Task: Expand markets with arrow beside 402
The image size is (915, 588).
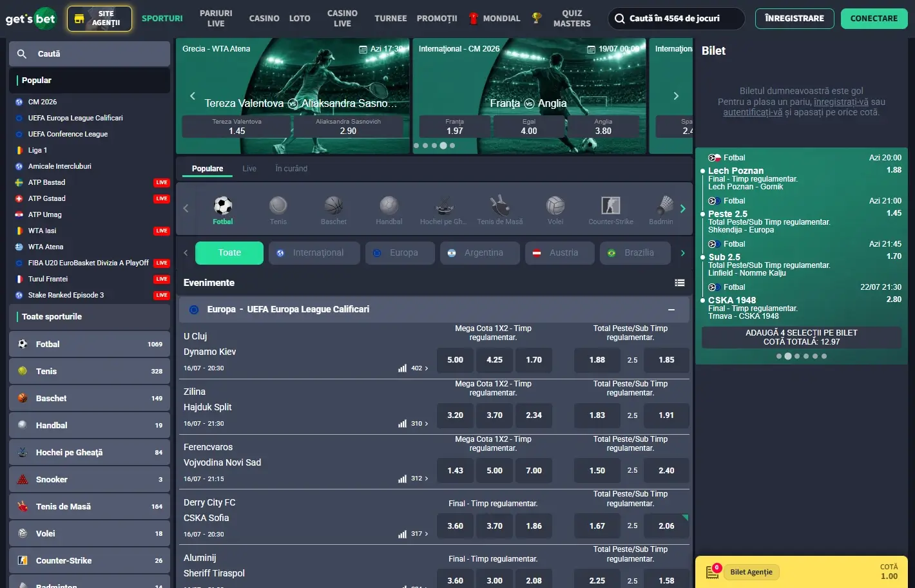Action: 427,368
